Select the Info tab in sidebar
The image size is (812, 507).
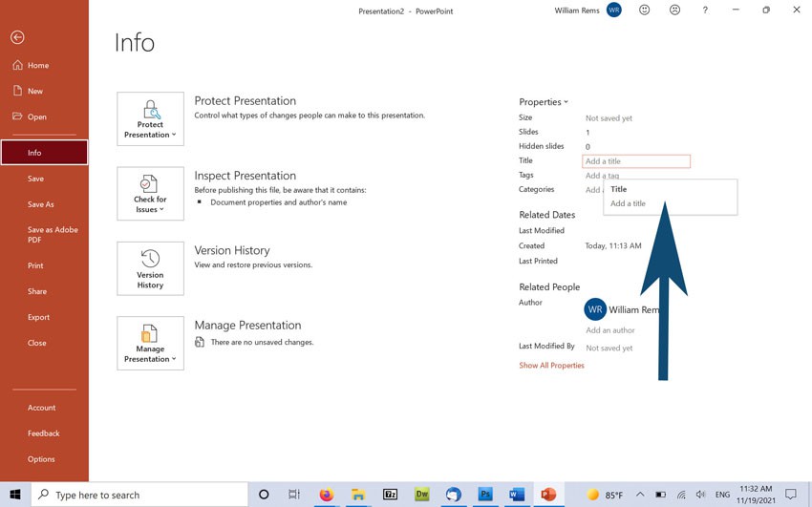coord(44,153)
